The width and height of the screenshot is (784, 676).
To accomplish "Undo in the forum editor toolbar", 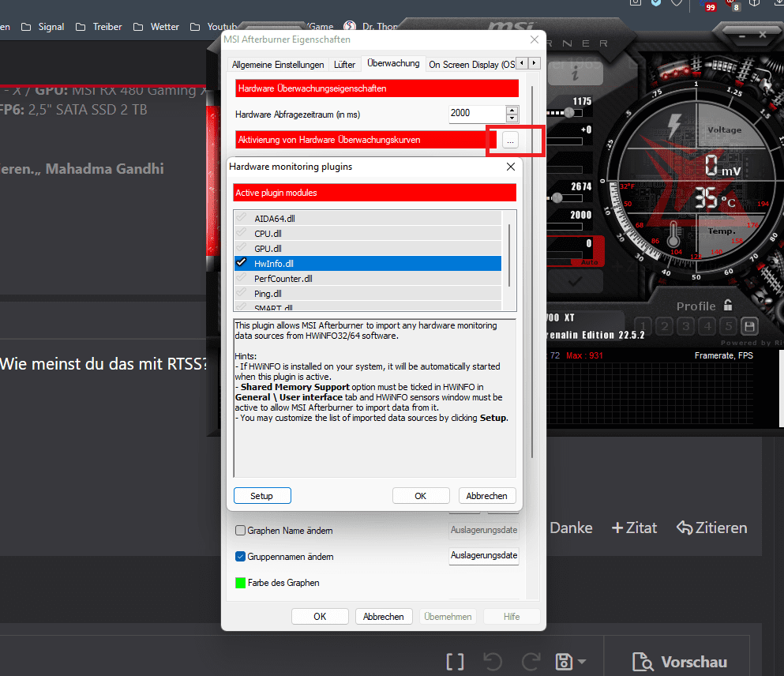I will 493,662.
